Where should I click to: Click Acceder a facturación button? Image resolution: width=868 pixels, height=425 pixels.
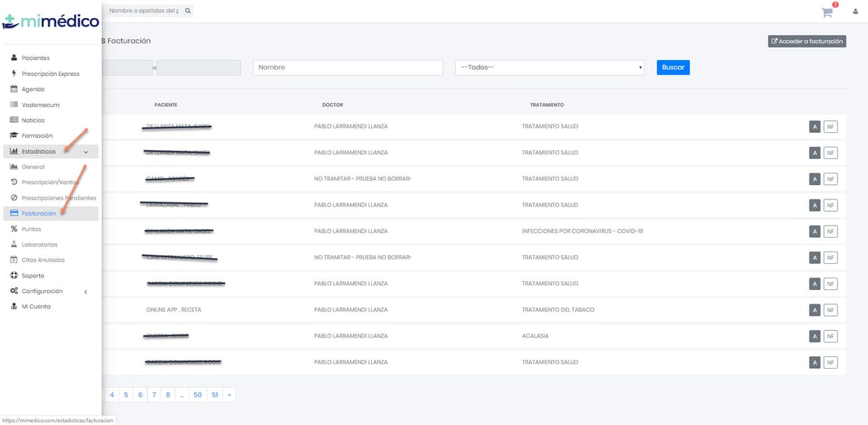[807, 41]
